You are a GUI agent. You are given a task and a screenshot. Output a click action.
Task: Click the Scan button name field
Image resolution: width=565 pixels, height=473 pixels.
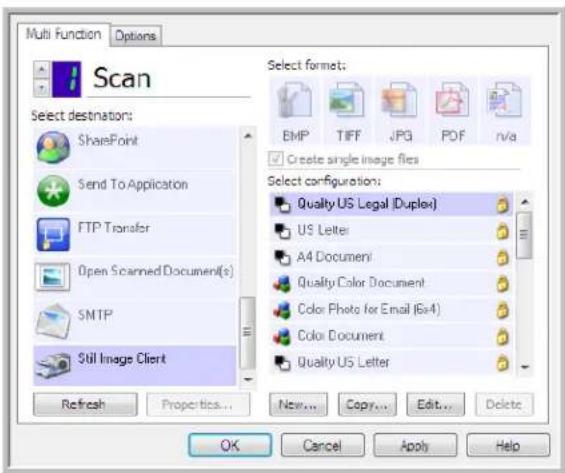coord(169,79)
